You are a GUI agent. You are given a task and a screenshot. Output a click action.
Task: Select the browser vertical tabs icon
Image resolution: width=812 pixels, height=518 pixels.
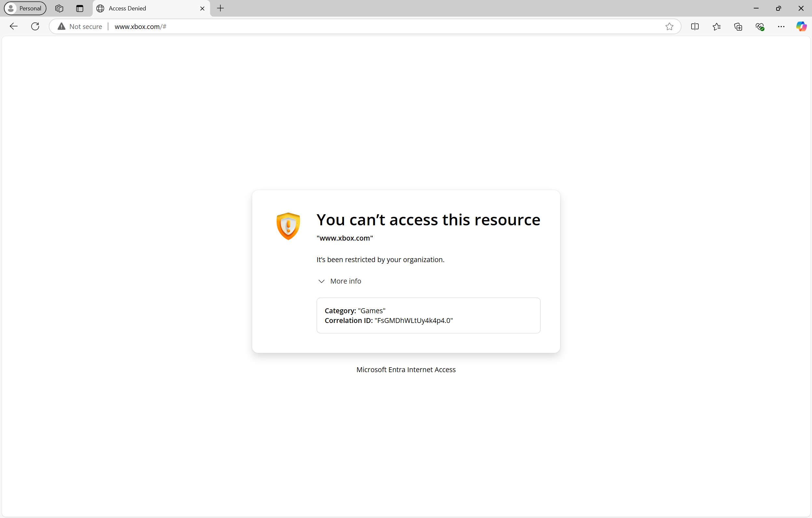tap(80, 8)
